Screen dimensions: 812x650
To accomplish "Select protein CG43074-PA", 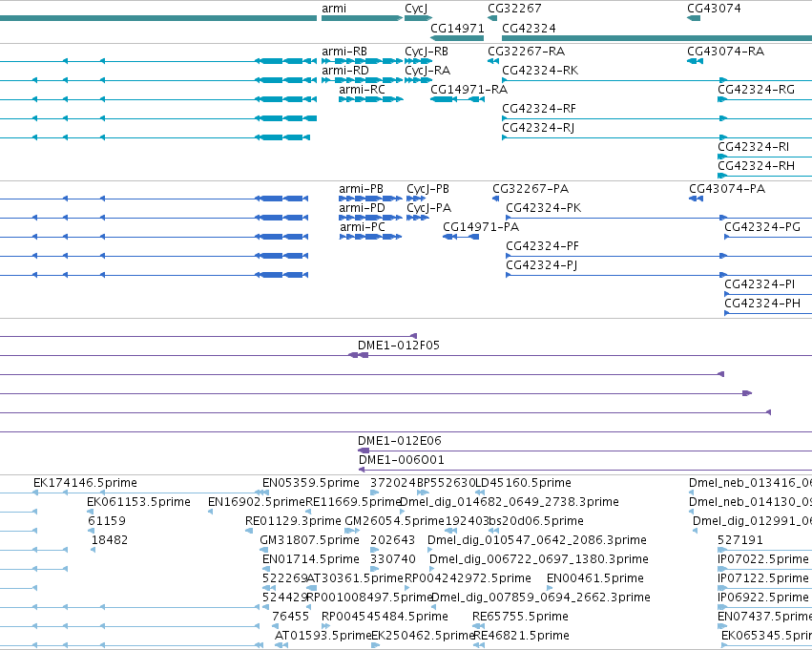I will click(x=727, y=189).
